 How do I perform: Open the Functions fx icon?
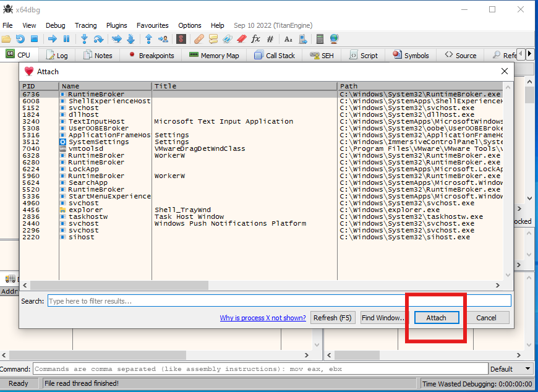(x=255, y=39)
